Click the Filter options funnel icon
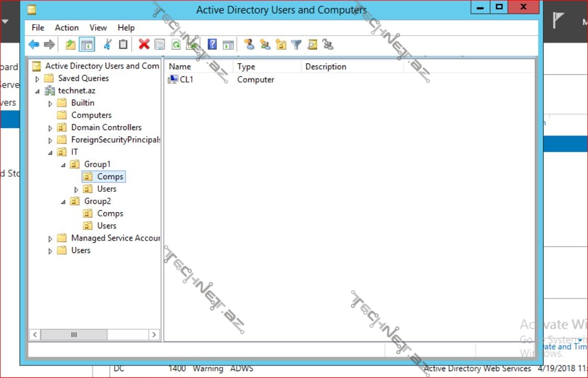This screenshot has width=588, height=378. tap(296, 45)
